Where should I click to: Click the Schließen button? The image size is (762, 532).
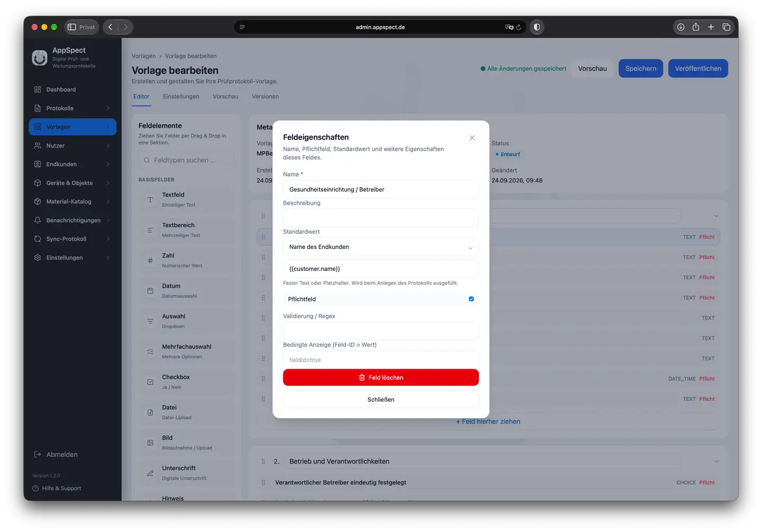pos(381,400)
